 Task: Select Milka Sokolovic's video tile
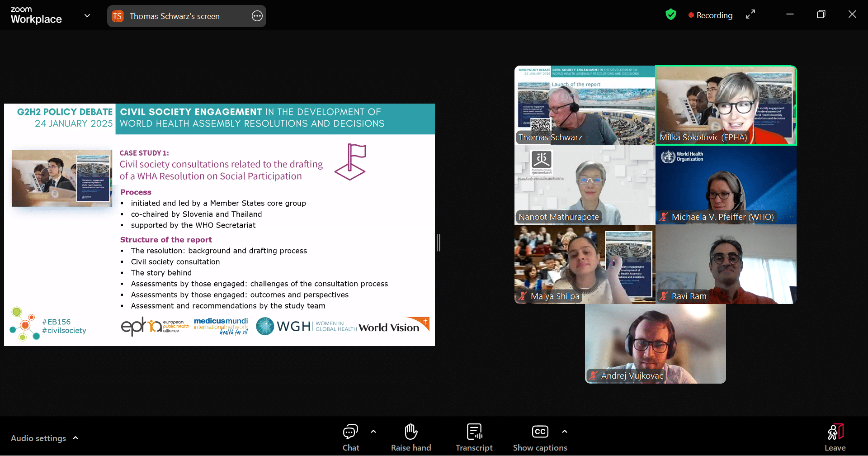point(726,105)
